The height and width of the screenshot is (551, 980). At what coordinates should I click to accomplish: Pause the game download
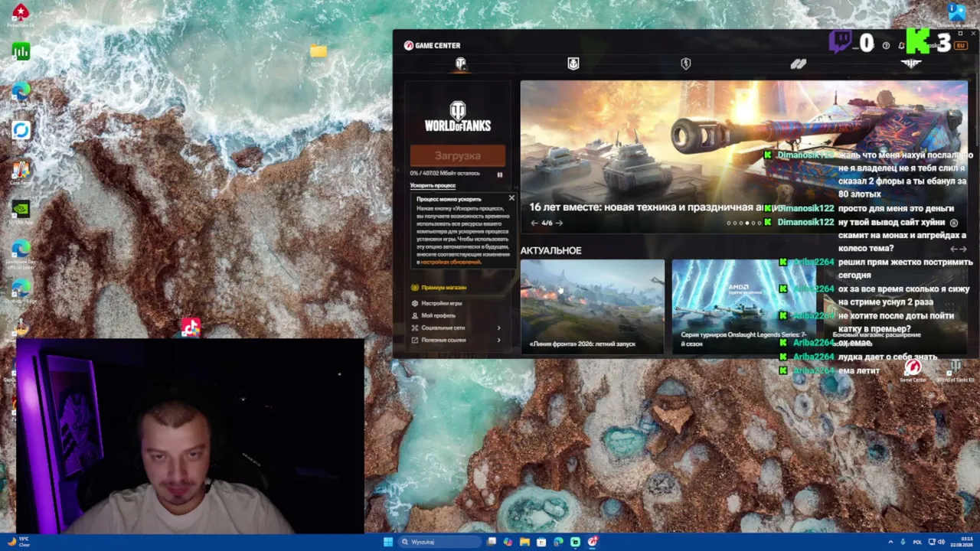(500, 174)
